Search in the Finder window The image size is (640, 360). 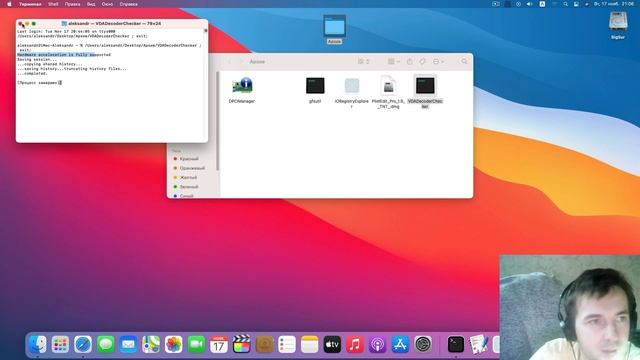[464, 62]
